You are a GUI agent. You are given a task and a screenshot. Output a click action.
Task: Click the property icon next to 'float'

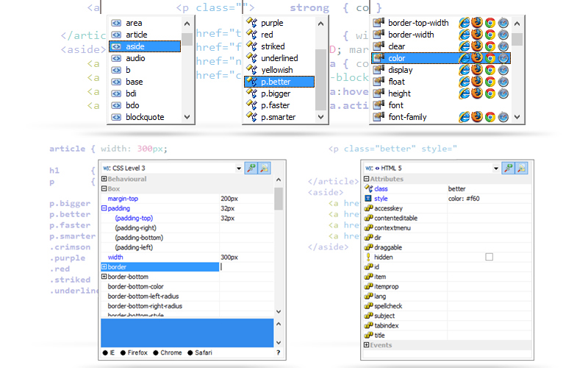point(379,82)
